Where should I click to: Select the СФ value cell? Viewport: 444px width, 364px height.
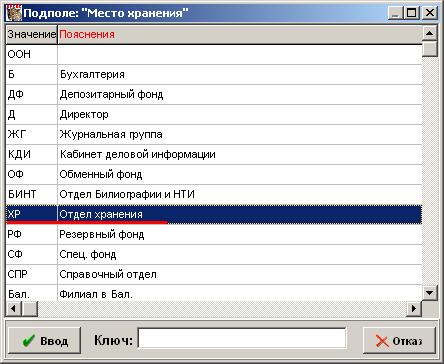(32, 254)
